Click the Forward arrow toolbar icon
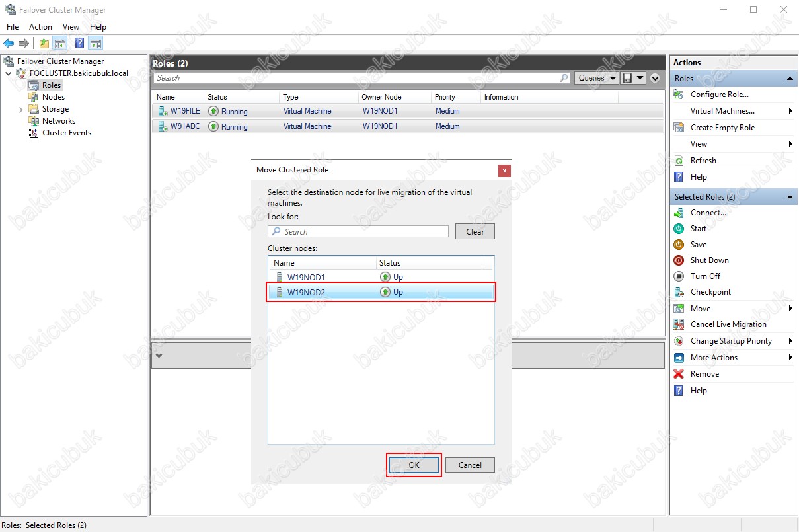799x532 pixels. point(24,44)
